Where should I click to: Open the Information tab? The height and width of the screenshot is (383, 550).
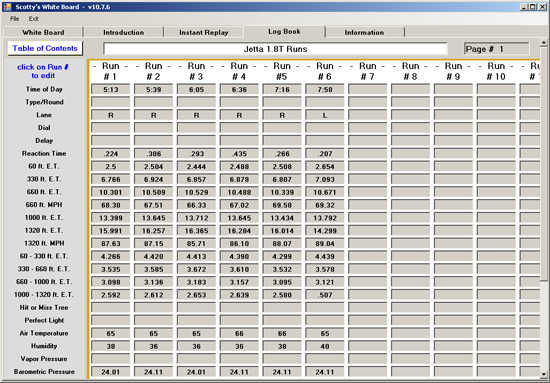(x=364, y=32)
